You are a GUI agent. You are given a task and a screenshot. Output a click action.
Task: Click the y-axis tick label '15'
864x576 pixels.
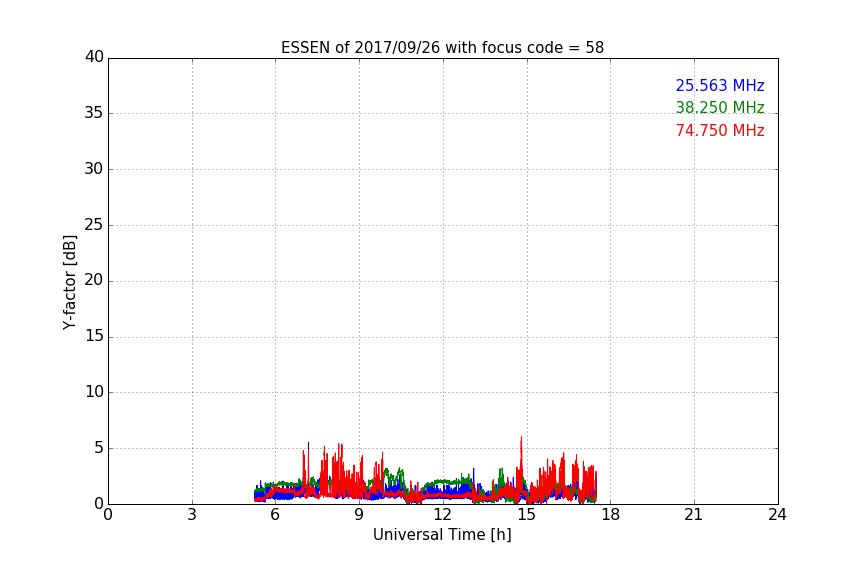[x=94, y=336]
